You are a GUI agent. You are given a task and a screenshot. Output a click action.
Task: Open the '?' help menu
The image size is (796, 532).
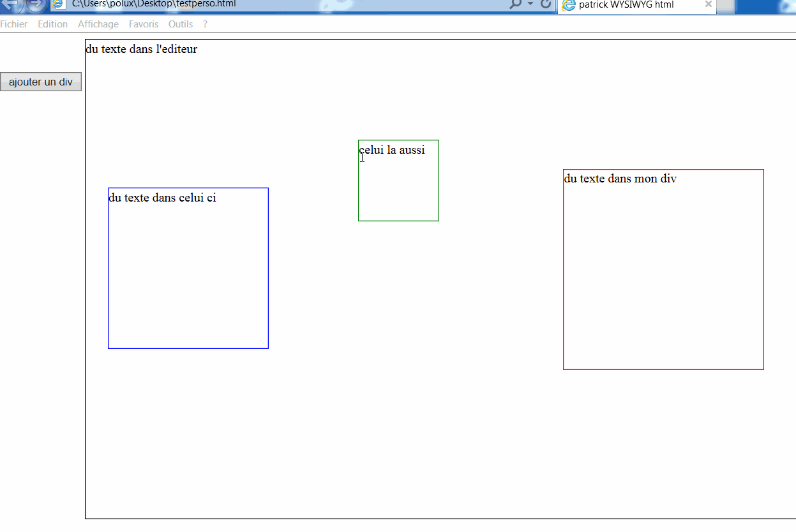[205, 24]
